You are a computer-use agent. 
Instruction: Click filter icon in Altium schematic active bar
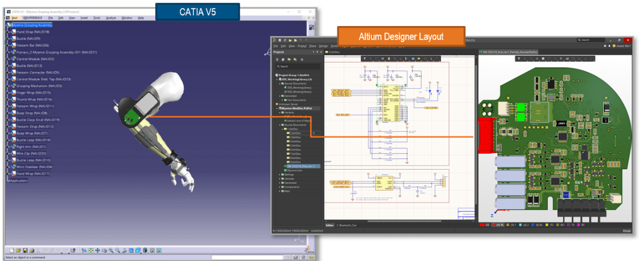365,58
